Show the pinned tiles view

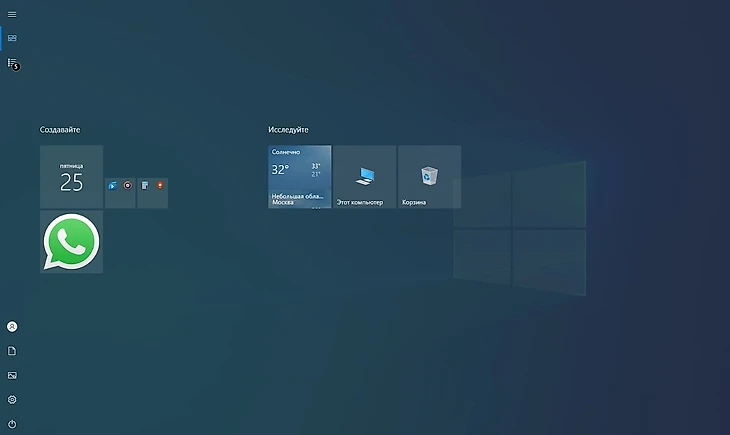pyautogui.click(x=12, y=38)
